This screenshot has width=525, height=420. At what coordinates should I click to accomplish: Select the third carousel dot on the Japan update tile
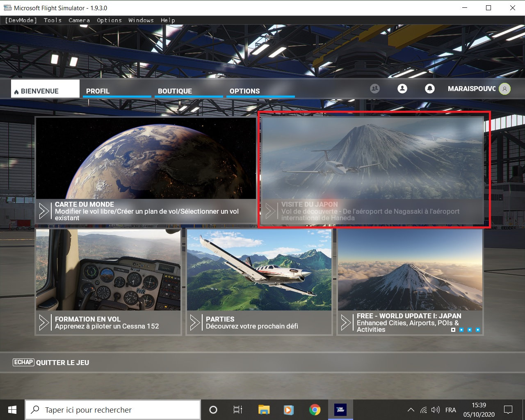pos(470,329)
